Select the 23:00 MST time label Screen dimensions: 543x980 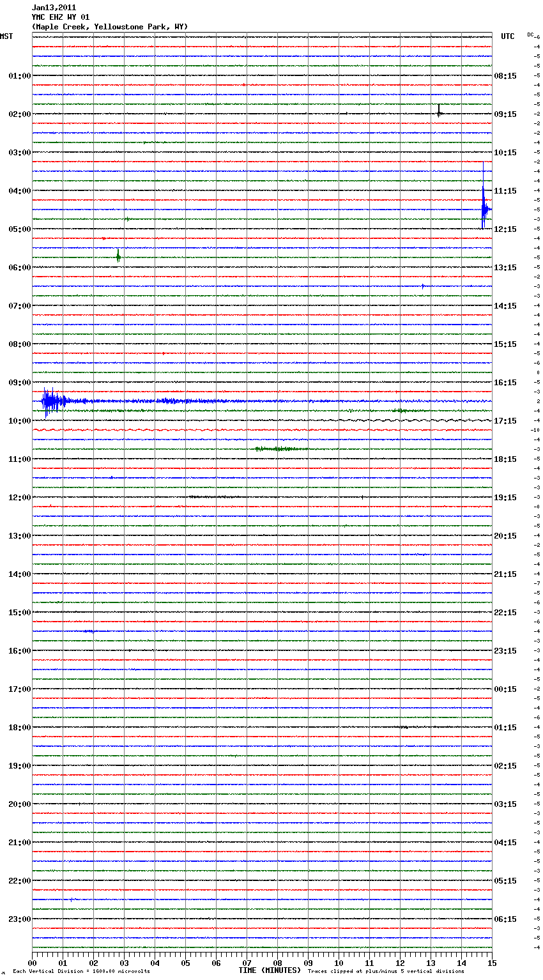[x=19, y=919]
